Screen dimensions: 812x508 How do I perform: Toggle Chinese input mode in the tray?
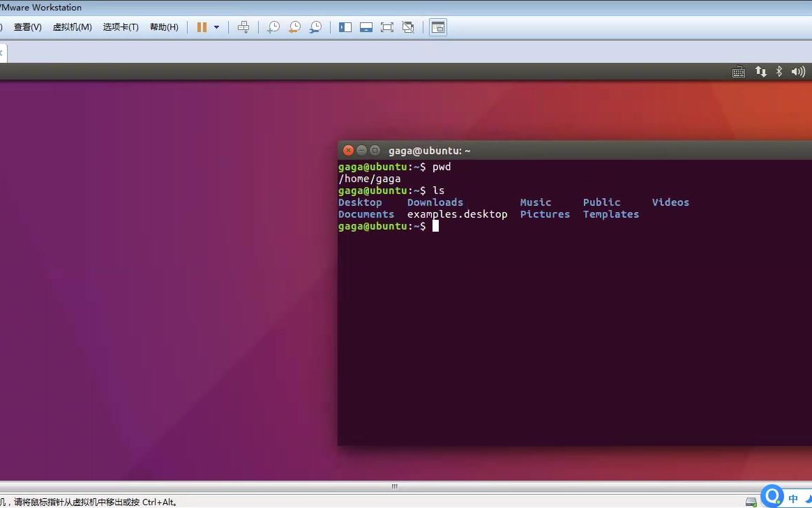pos(792,498)
